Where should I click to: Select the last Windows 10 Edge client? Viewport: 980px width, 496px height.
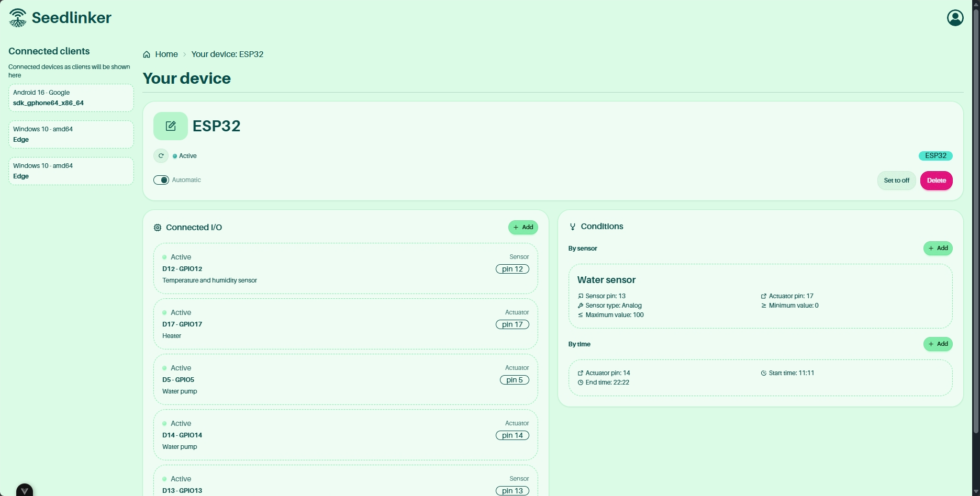pyautogui.click(x=71, y=171)
